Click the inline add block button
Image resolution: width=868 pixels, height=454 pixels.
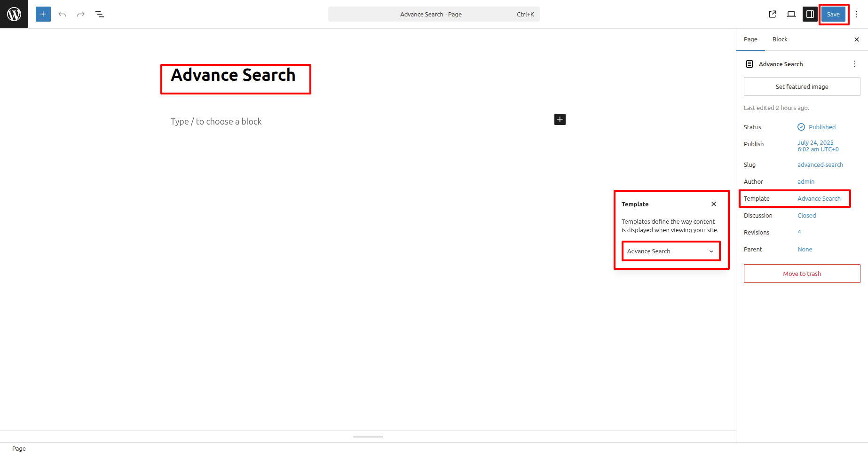coord(560,119)
